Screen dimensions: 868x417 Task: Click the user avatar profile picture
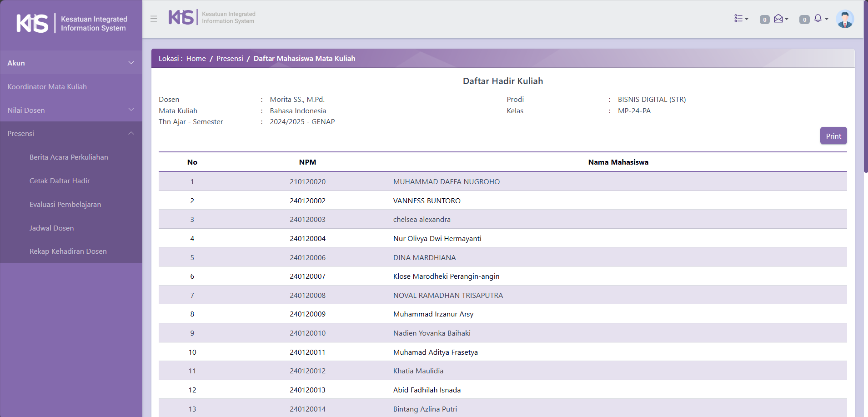[x=844, y=19]
